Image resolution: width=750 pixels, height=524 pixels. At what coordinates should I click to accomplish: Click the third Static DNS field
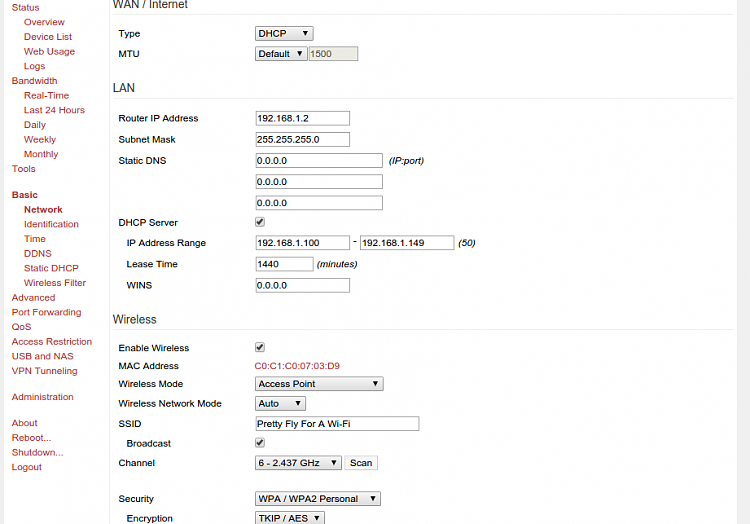click(x=319, y=203)
